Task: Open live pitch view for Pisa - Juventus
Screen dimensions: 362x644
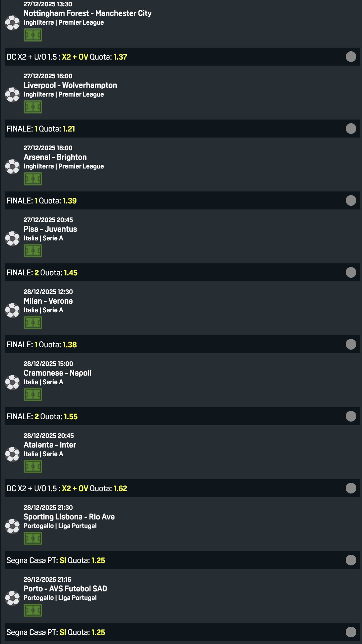Action: click(33, 251)
